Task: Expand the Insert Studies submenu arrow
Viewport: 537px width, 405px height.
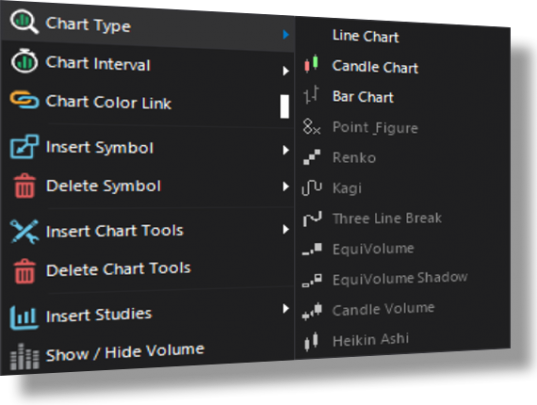Action: 286,308
